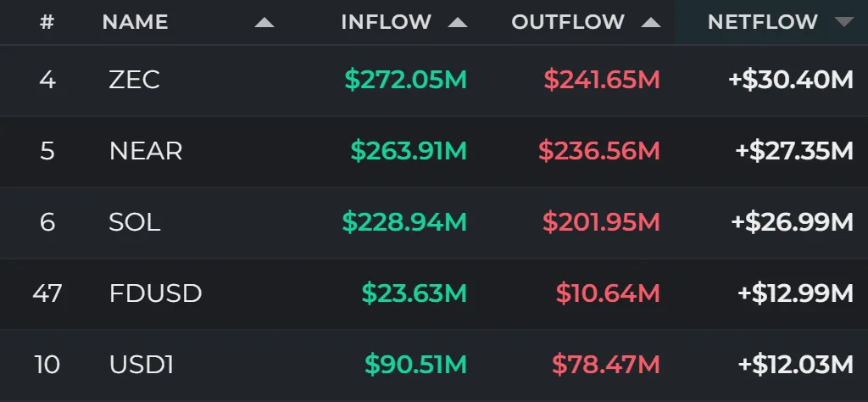Image resolution: width=868 pixels, height=402 pixels.
Task: Select ZEC outflow value $241.65M
Action: pos(602,81)
